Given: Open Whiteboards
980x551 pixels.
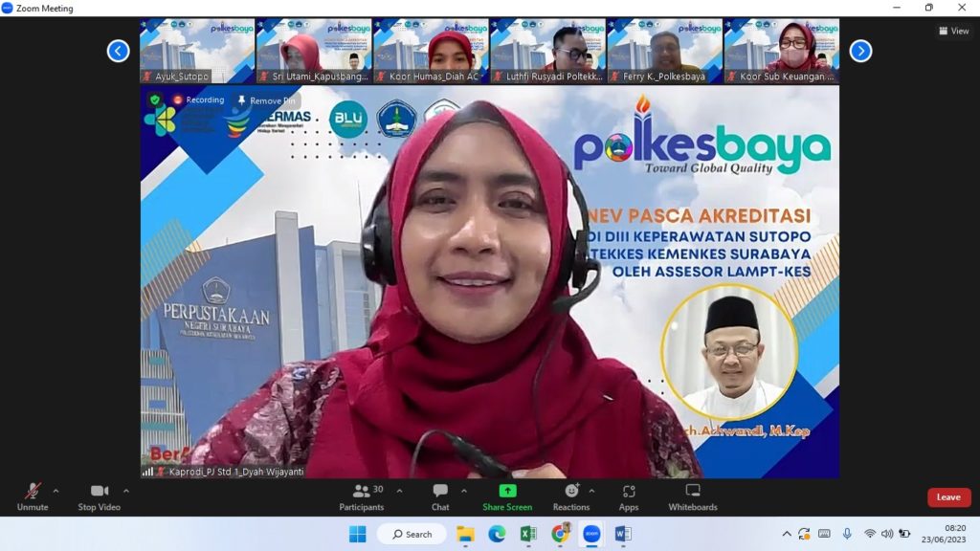Looking at the screenshot, I should pyautogui.click(x=693, y=497).
